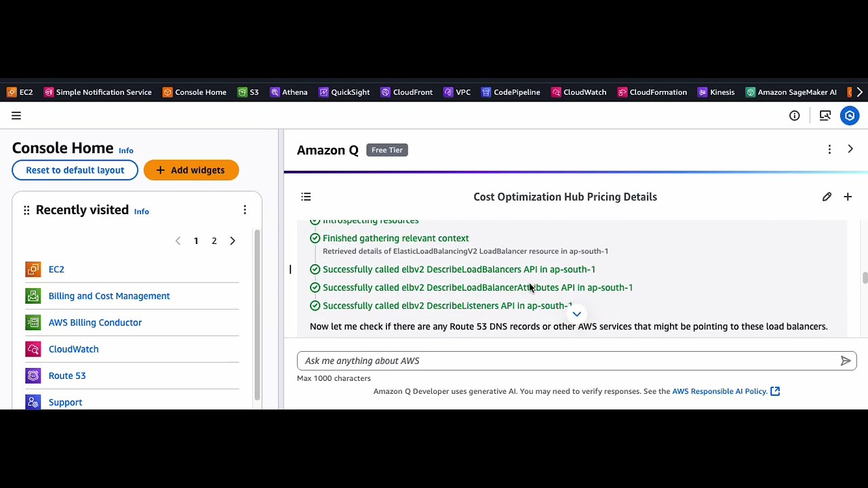Open the Recently visited Info link
Image resolution: width=868 pixels, height=488 pixels.
141,211
